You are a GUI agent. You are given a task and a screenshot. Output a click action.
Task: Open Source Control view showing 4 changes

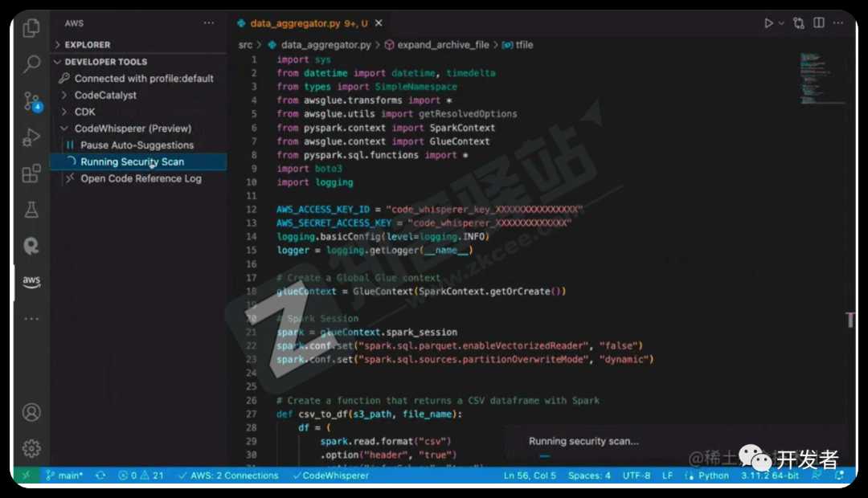[x=31, y=98]
